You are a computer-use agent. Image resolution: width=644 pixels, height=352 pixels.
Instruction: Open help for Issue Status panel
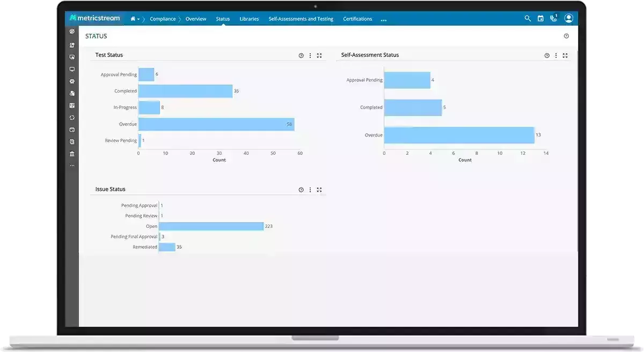(301, 190)
